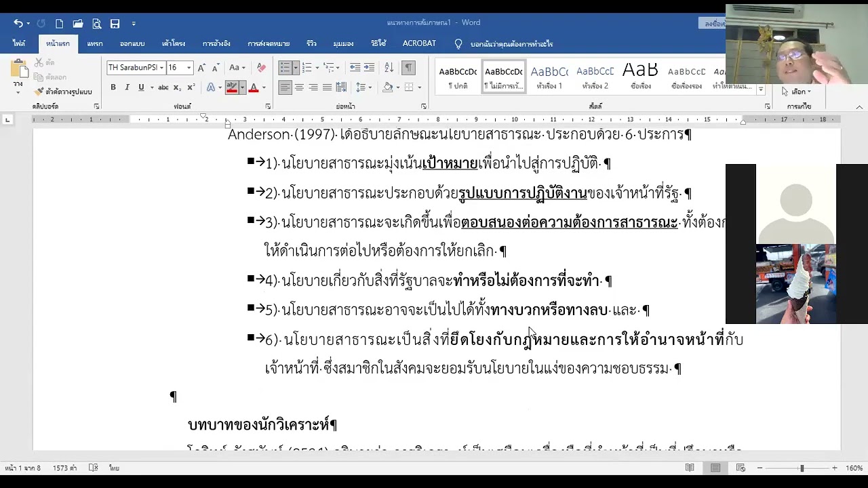The height and width of the screenshot is (488, 868).
Task: Click the New blank document icon
Action: 60,24
